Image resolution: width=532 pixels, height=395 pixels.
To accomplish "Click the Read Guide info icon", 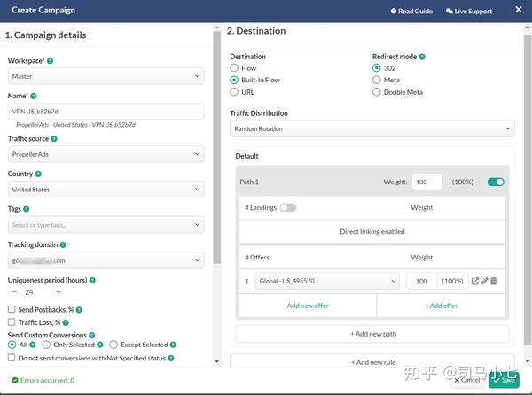I will coord(394,12).
